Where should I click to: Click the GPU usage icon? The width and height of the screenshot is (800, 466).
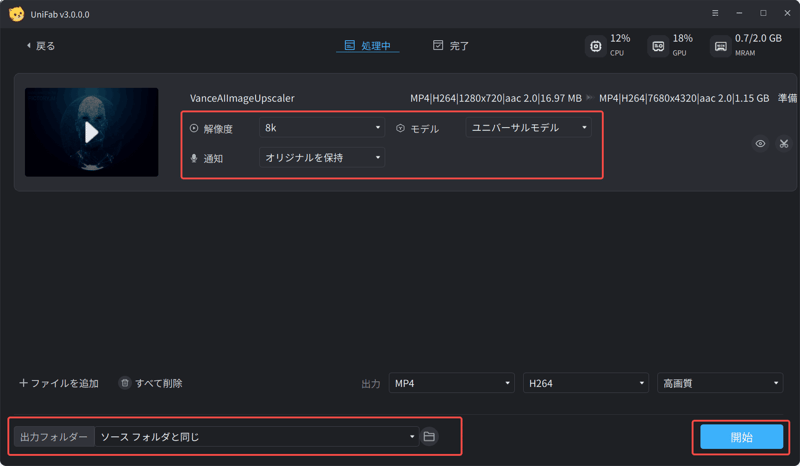click(657, 46)
